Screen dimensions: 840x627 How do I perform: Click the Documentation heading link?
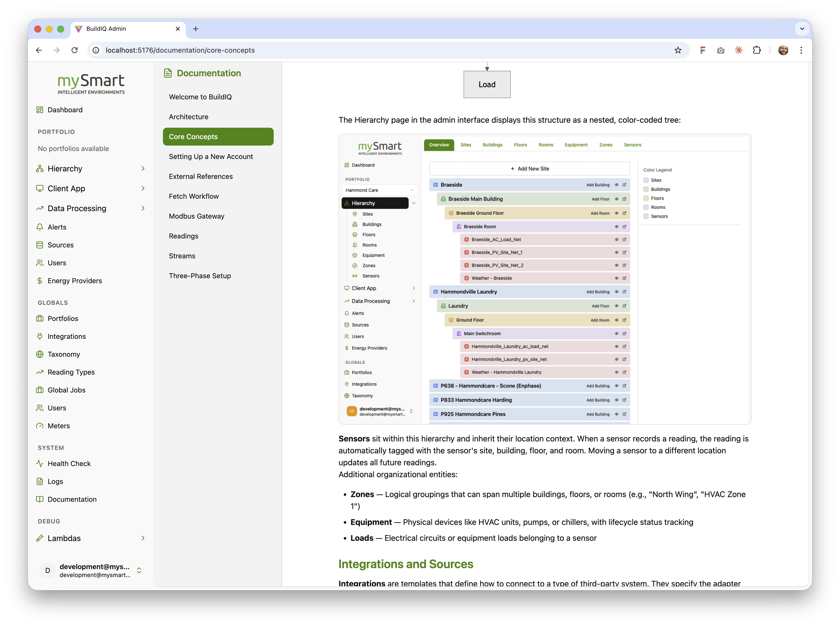coord(202,73)
